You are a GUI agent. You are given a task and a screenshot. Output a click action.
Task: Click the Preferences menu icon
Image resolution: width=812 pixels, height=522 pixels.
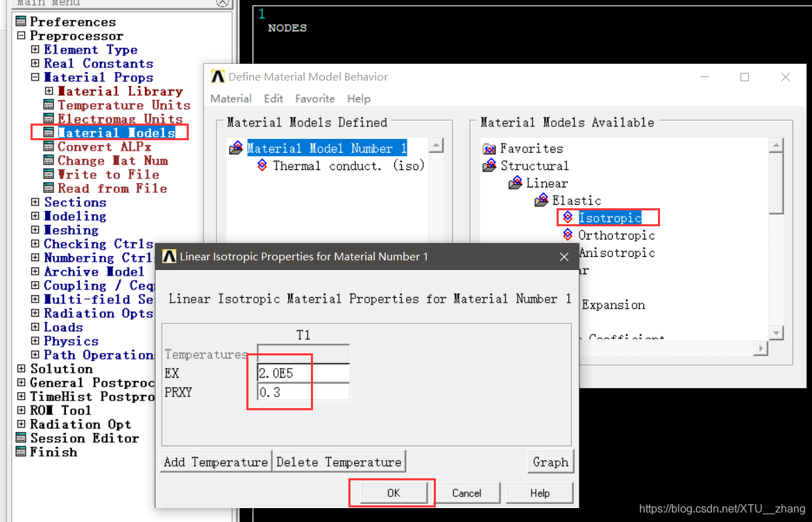[x=21, y=22]
